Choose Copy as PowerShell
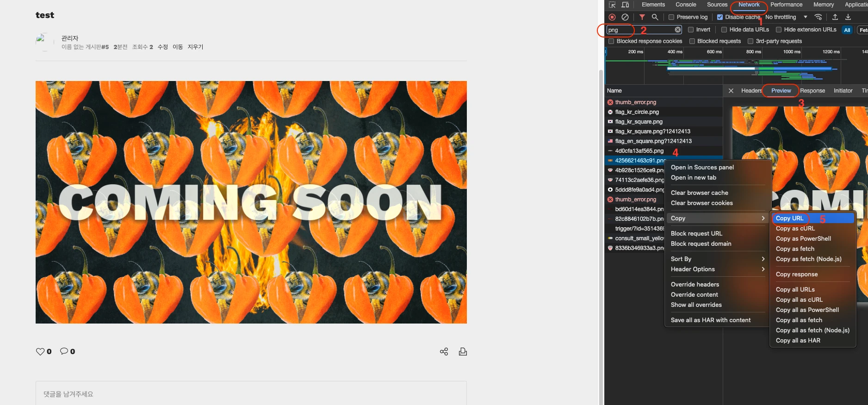The width and height of the screenshot is (868, 405). pos(813,239)
